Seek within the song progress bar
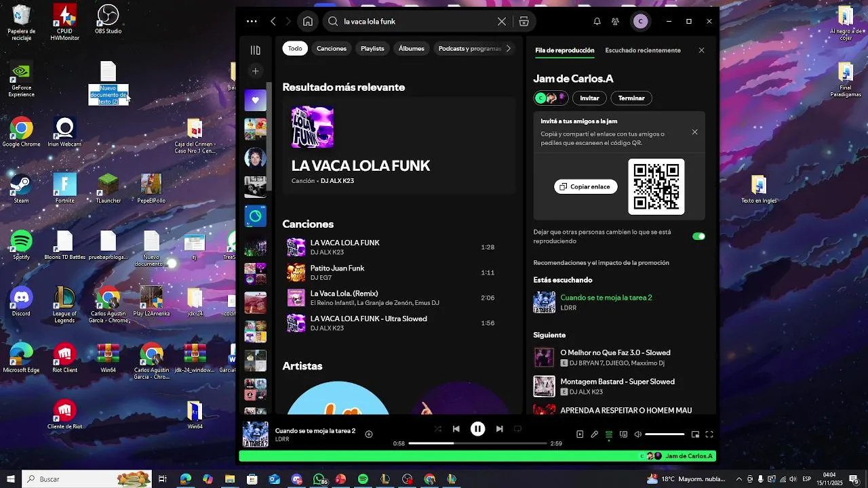Screen dimensions: 868x488 click(477, 443)
